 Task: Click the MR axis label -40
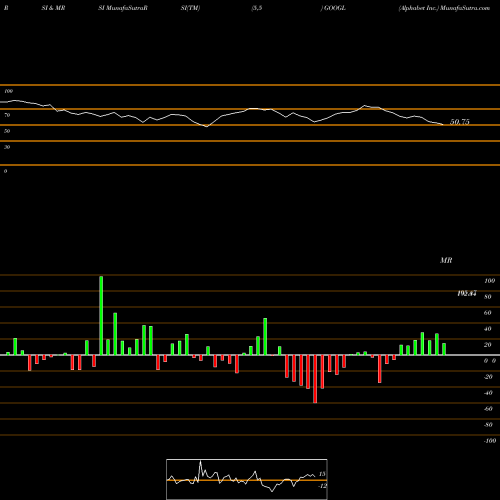(488, 393)
